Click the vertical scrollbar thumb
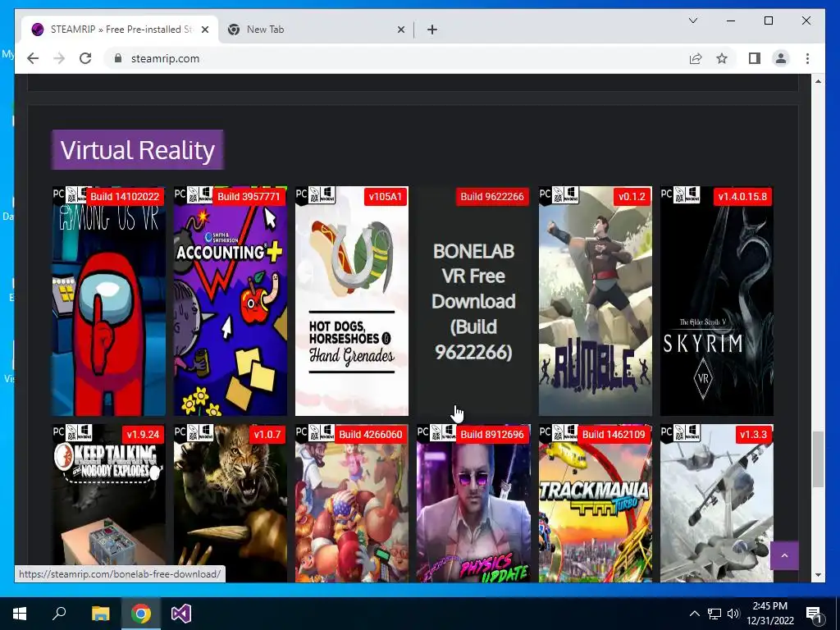 (x=818, y=459)
